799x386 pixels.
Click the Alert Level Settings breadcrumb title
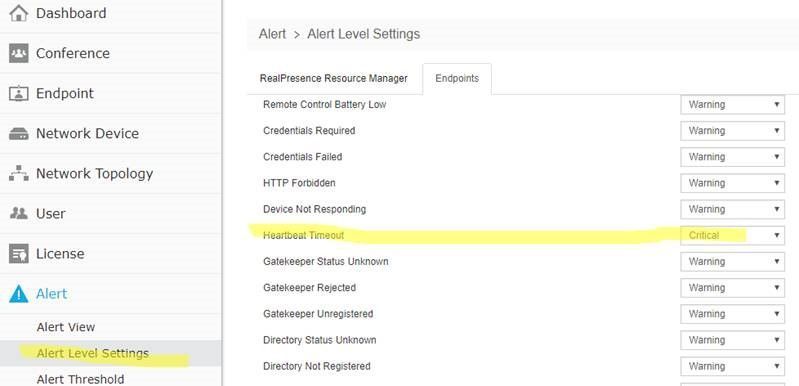tap(363, 34)
